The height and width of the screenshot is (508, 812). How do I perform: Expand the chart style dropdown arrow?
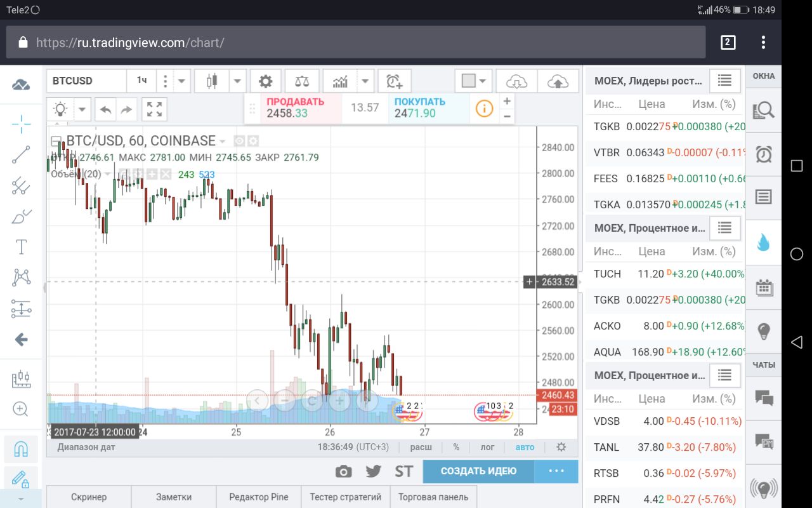click(x=237, y=81)
